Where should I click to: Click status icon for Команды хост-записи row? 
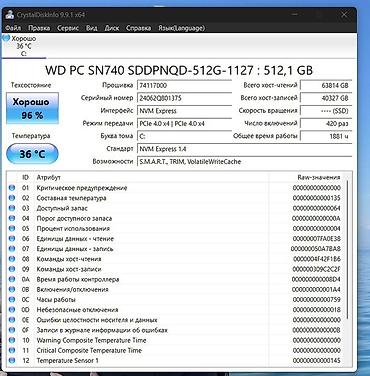(x=12, y=269)
